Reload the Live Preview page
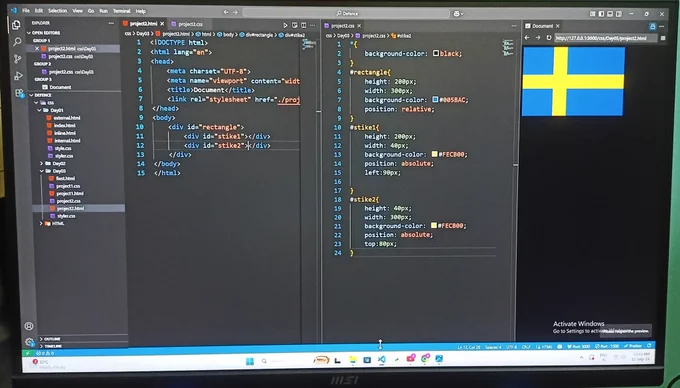The height and width of the screenshot is (388, 680). coord(549,38)
